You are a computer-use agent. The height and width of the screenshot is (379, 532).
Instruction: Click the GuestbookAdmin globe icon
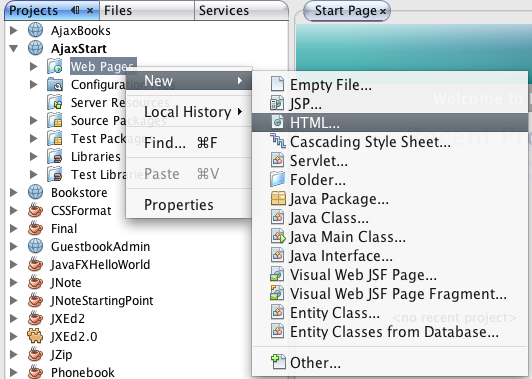[x=35, y=246]
